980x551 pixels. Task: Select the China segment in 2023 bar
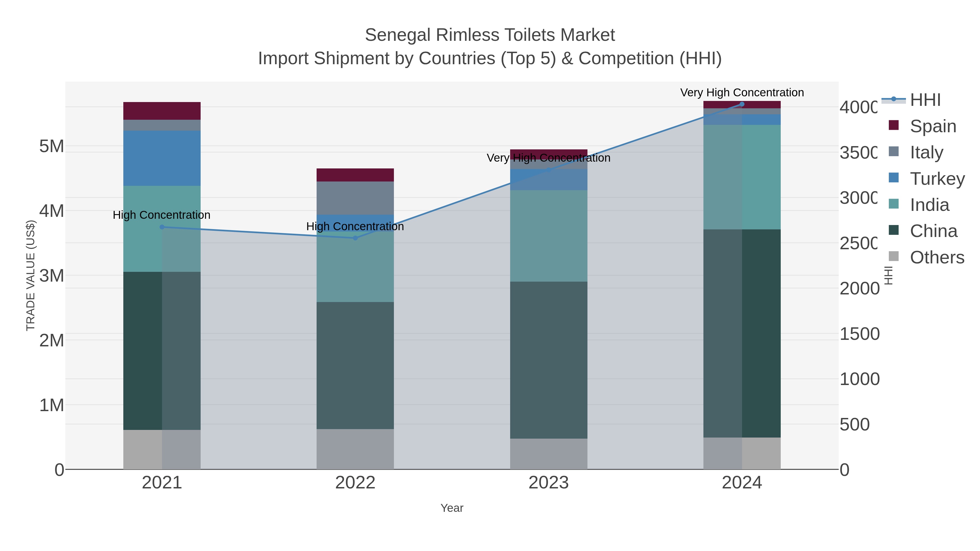click(549, 360)
